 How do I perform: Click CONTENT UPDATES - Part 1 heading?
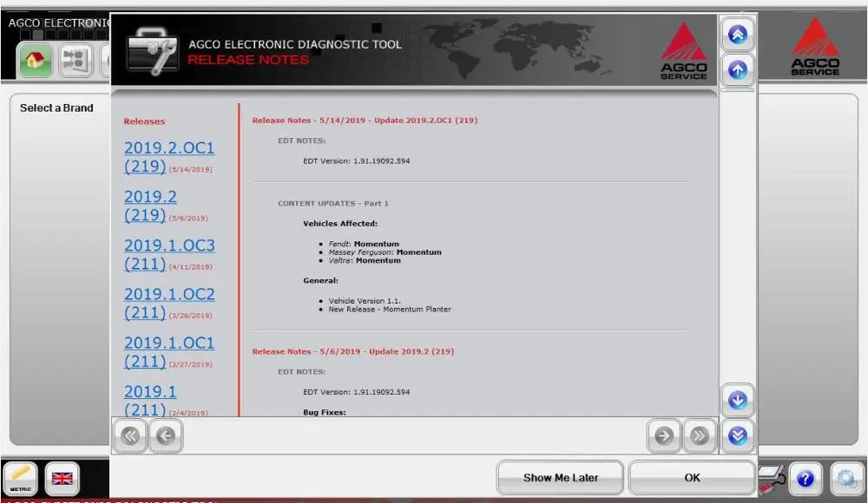coord(333,204)
